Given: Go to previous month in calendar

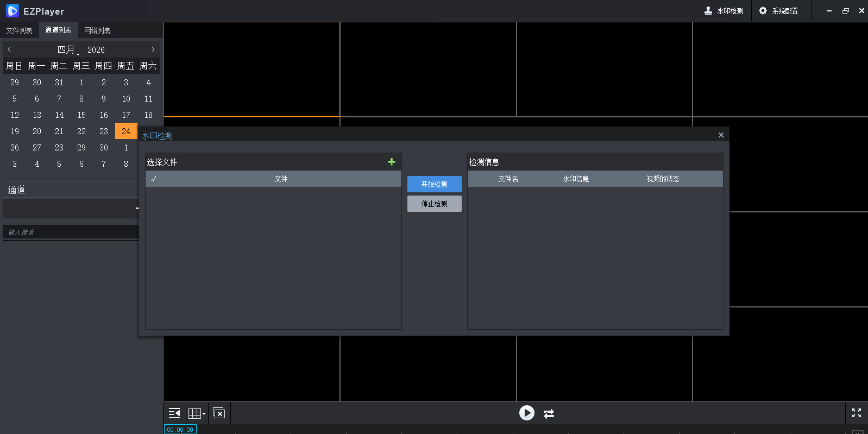Looking at the screenshot, I should tap(9, 49).
